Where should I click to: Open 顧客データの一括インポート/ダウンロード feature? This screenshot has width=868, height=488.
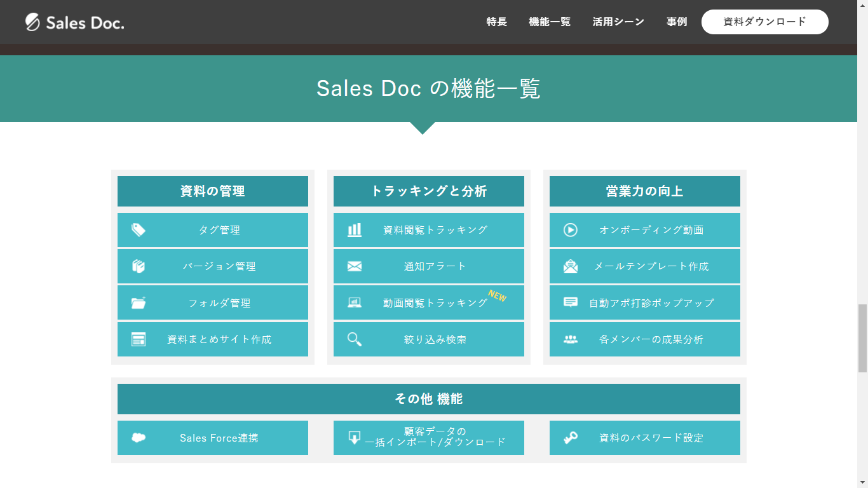(429, 438)
